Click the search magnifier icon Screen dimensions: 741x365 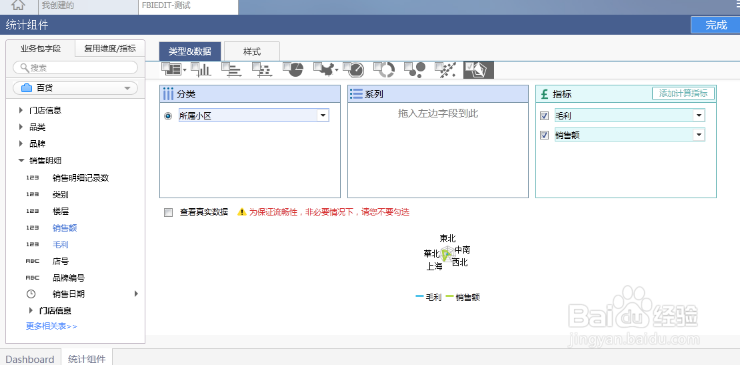[x=25, y=68]
